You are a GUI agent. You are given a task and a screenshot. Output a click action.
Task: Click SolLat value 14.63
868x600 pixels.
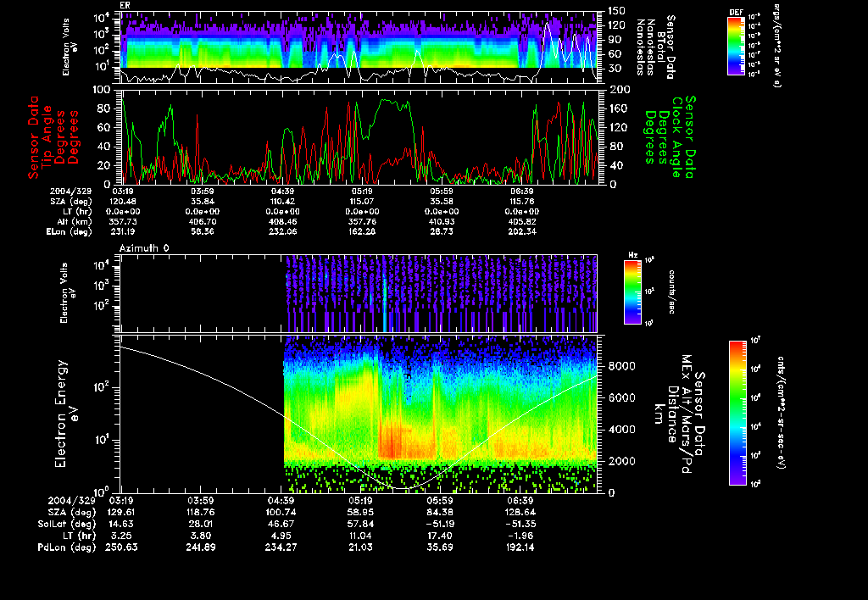tap(122, 525)
